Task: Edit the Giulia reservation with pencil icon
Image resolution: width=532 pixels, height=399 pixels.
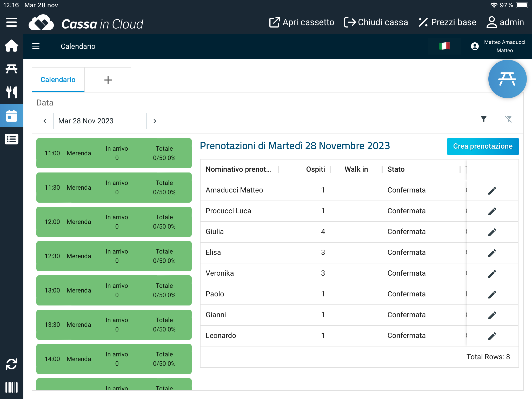Action: point(492,232)
